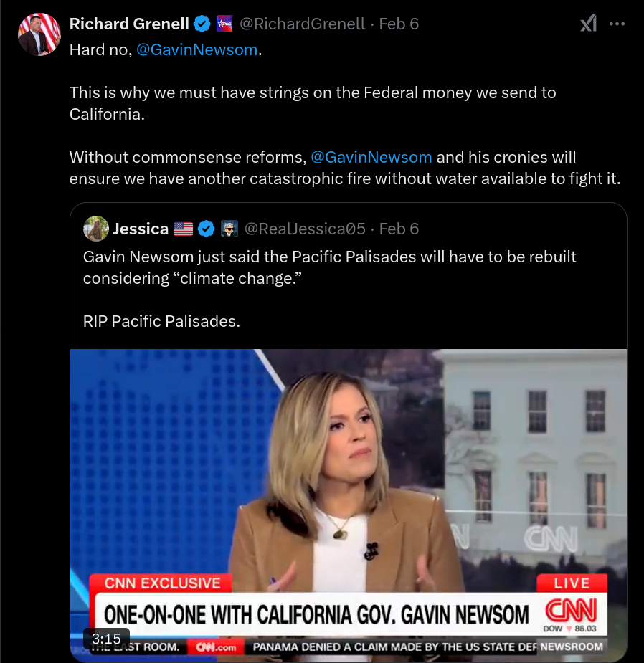Open the first @GavinNewsom mention link
Image resolution: width=644 pixels, height=663 pixels.
click(196, 50)
